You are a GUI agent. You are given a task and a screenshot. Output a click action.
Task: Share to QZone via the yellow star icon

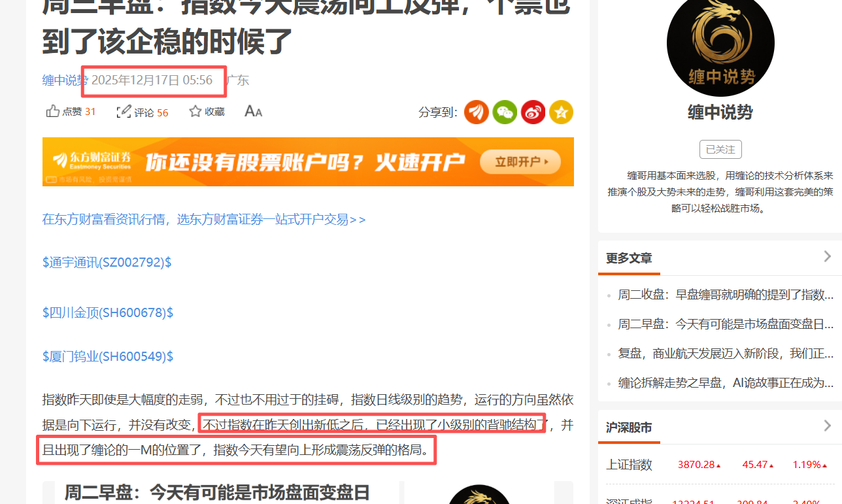click(x=561, y=112)
